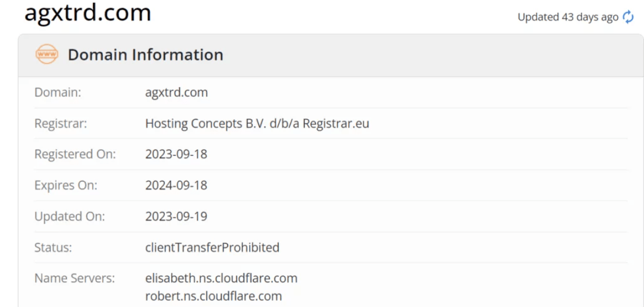Click the Registered On date 2023-09-18
644x307 pixels.
[x=176, y=154]
